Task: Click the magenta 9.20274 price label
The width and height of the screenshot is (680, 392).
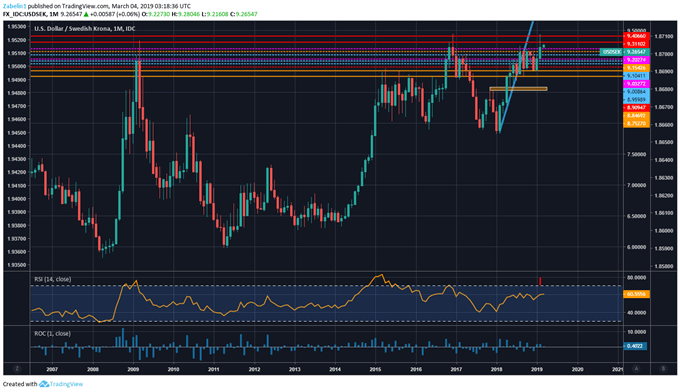Action: (x=636, y=60)
